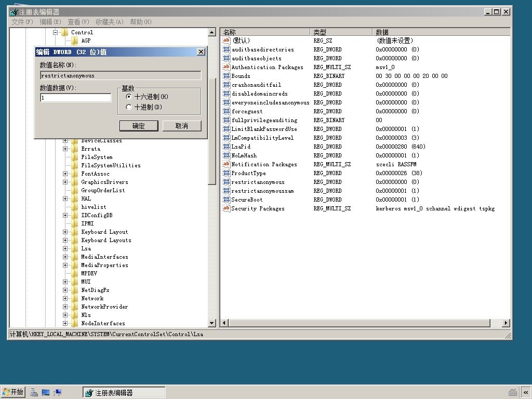Click the 注册表编辑器 taskbar button

point(124,393)
